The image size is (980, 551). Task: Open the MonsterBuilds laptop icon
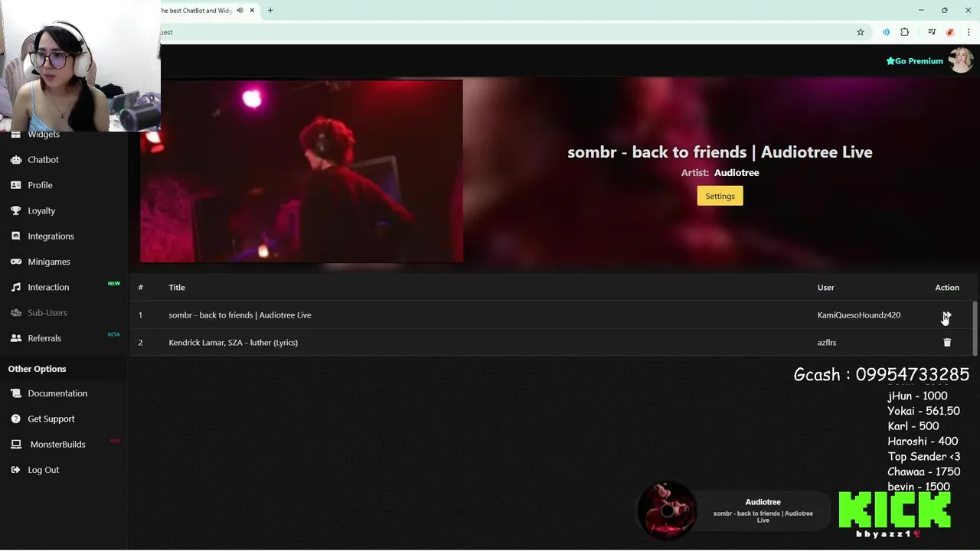point(16,445)
